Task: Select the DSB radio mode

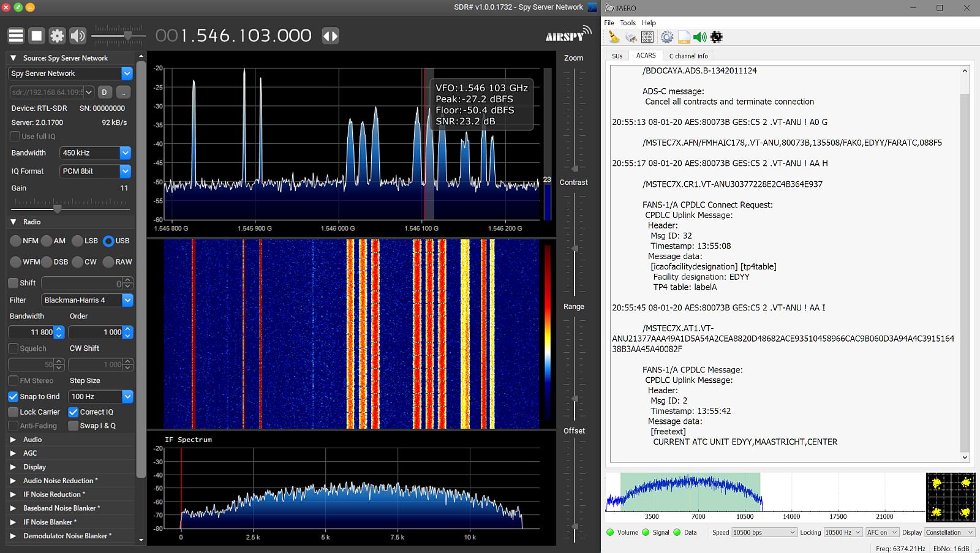Action: (47, 261)
